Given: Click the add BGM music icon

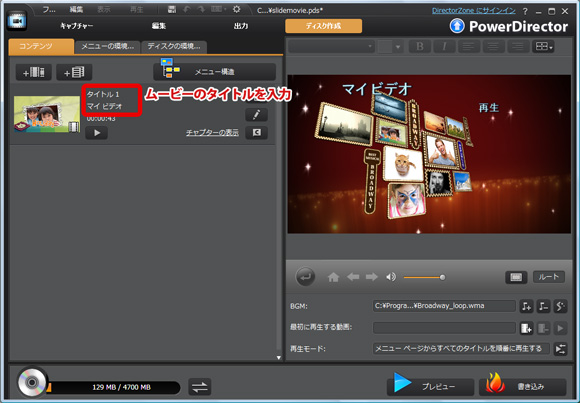Looking at the screenshot, I should tap(526, 306).
